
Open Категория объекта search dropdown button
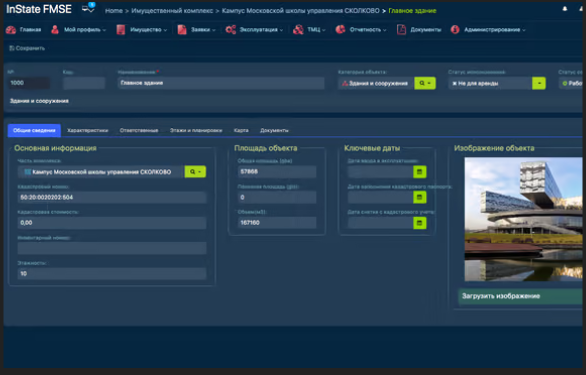point(425,83)
